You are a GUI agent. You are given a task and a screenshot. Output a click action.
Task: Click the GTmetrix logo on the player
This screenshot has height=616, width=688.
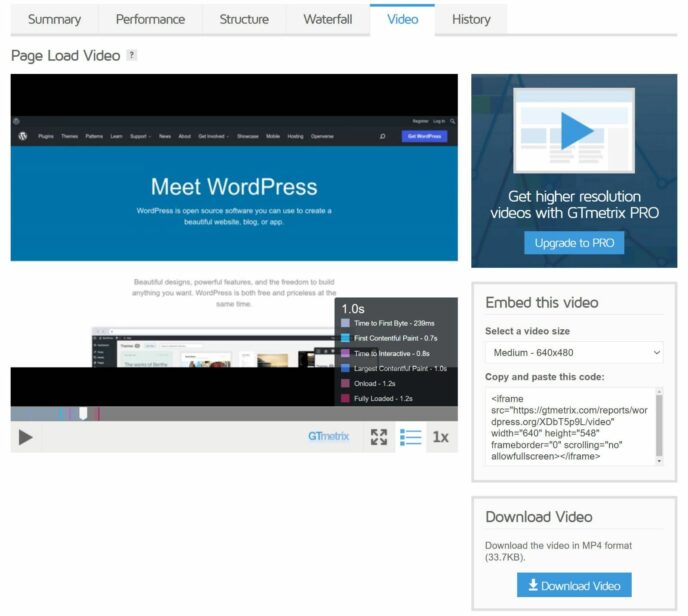pyautogui.click(x=328, y=436)
